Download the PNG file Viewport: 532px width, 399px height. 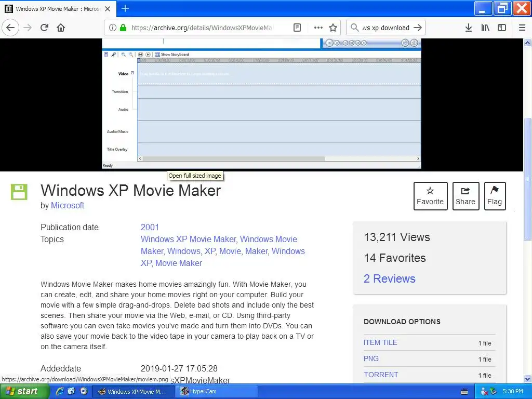pos(371,358)
